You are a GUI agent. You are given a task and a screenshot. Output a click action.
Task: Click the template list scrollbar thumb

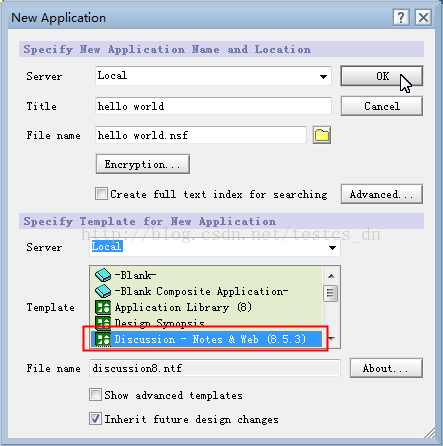[331, 293]
